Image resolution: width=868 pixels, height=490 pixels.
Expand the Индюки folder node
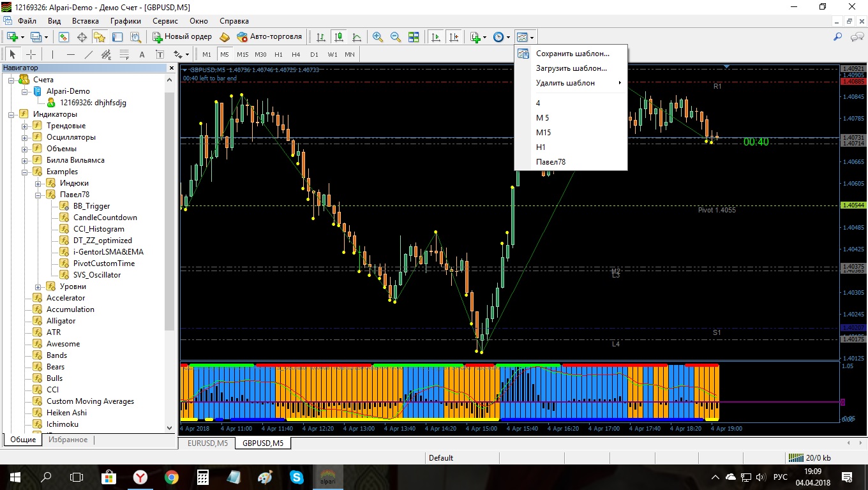coord(38,183)
